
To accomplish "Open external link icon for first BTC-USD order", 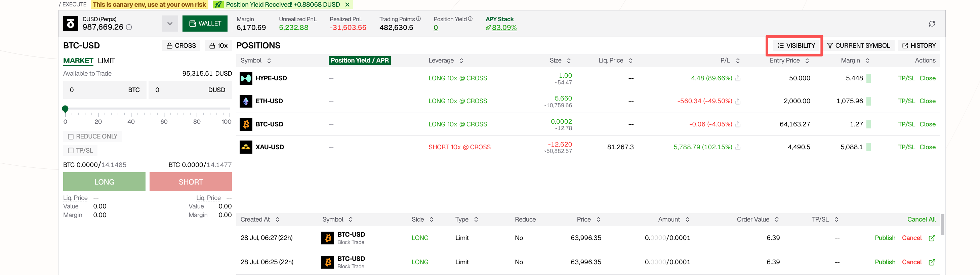I will click(932, 238).
